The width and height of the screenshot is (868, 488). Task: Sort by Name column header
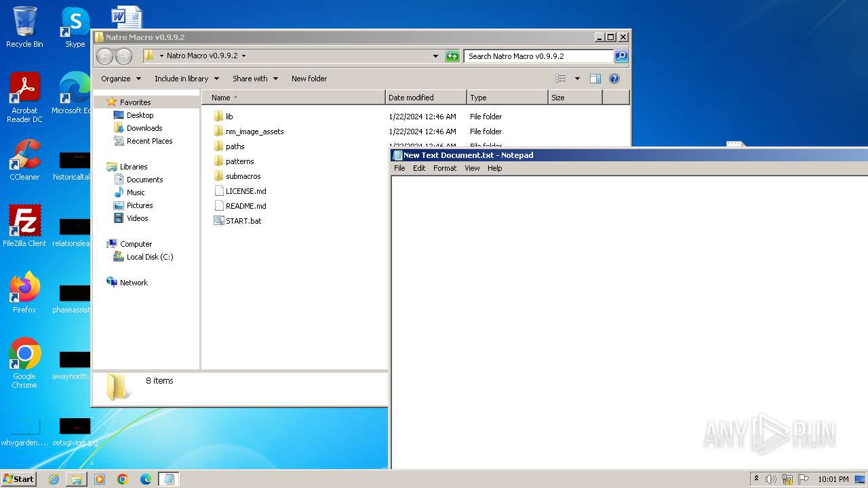point(293,98)
